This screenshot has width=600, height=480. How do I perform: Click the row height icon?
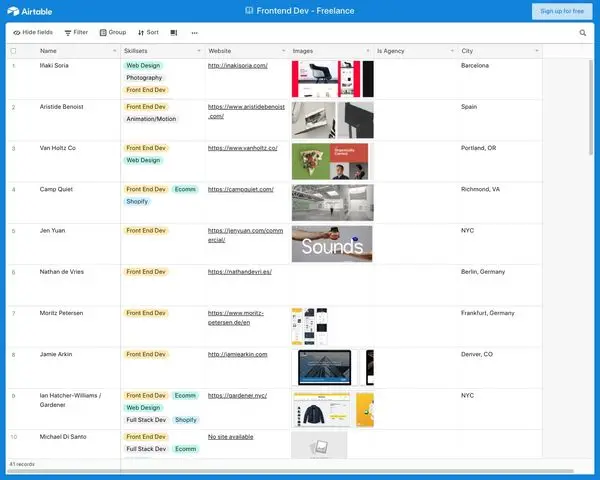point(174,33)
